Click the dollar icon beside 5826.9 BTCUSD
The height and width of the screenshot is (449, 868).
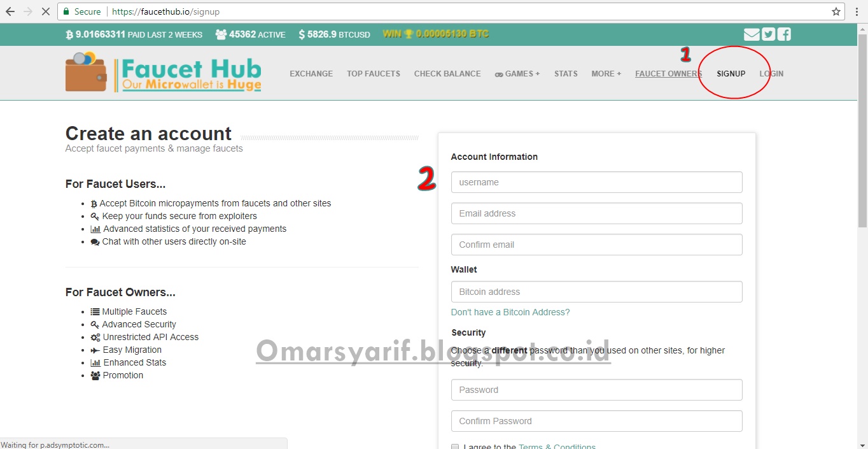[302, 34]
